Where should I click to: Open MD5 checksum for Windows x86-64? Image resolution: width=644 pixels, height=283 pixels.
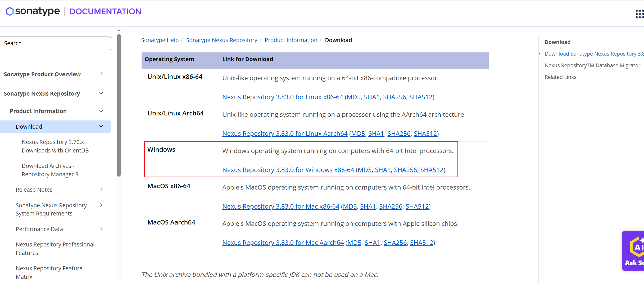click(x=365, y=170)
